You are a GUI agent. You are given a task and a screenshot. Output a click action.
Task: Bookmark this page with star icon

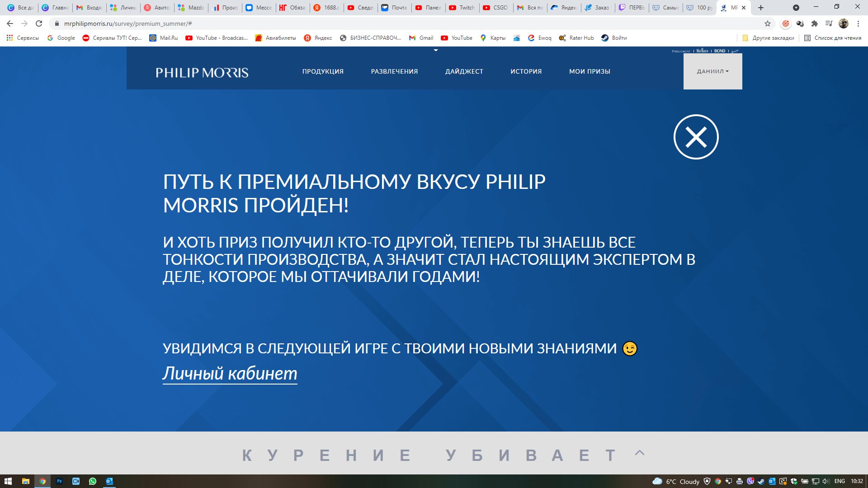[x=767, y=23]
